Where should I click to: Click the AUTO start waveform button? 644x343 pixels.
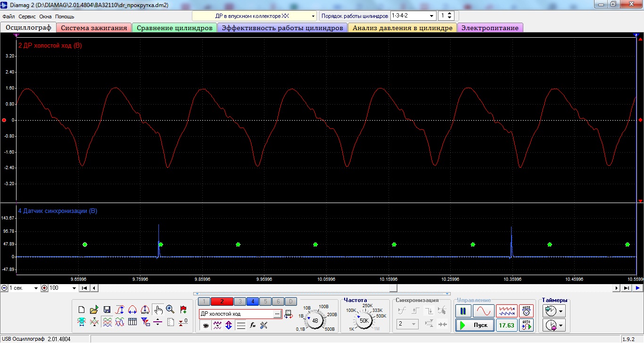(527, 325)
